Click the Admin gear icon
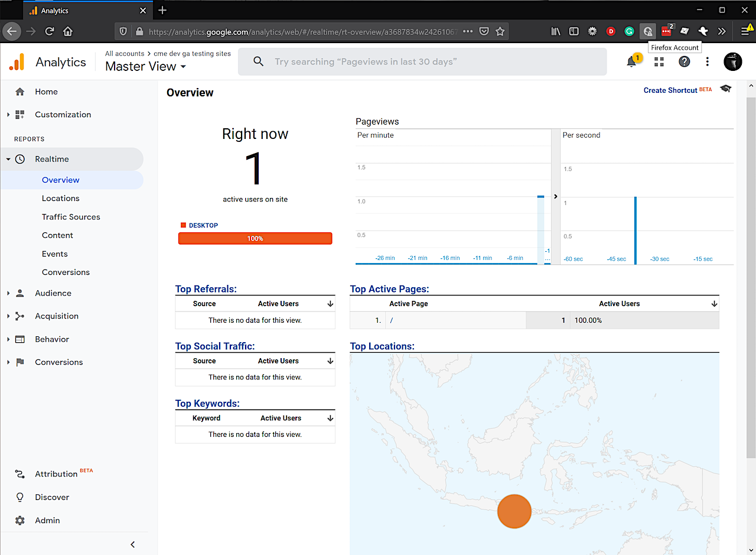The height and width of the screenshot is (555, 756). tap(20, 521)
